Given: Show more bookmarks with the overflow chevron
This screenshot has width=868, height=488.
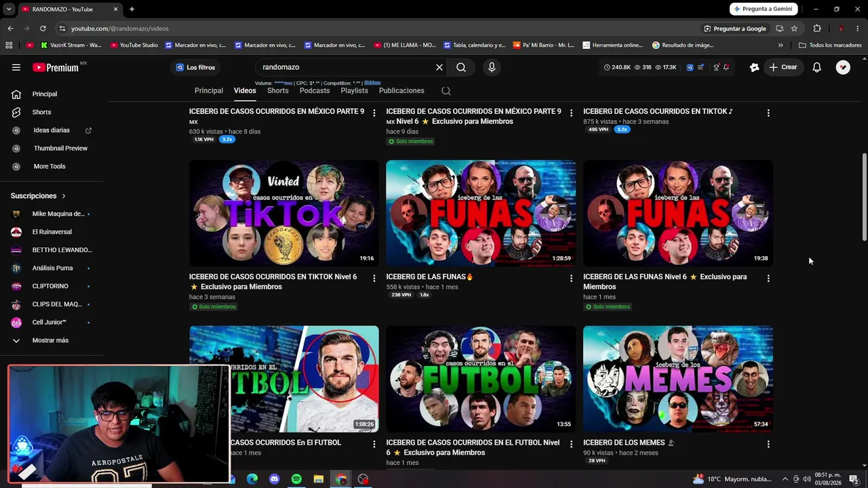Looking at the screenshot, I should point(781,45).
